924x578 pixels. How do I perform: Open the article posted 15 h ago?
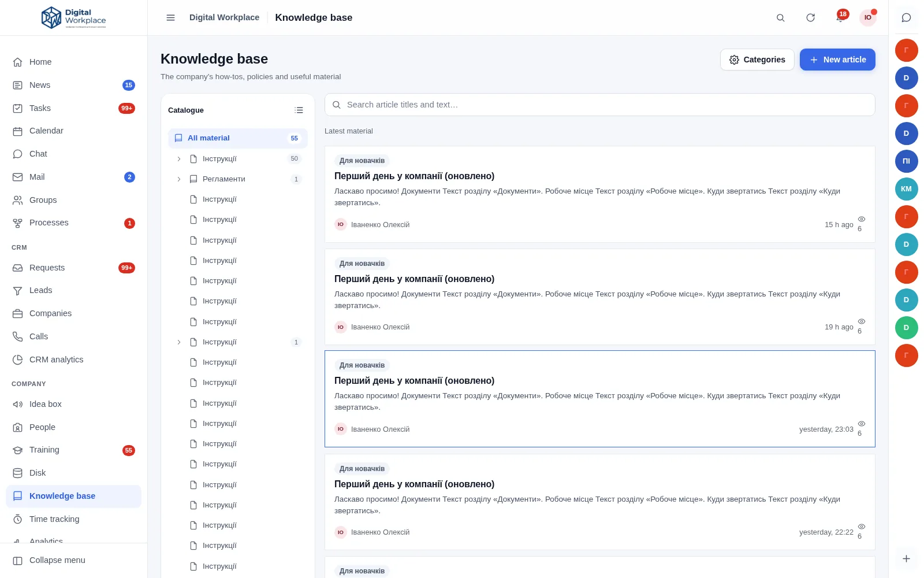(x=599, y=194)
